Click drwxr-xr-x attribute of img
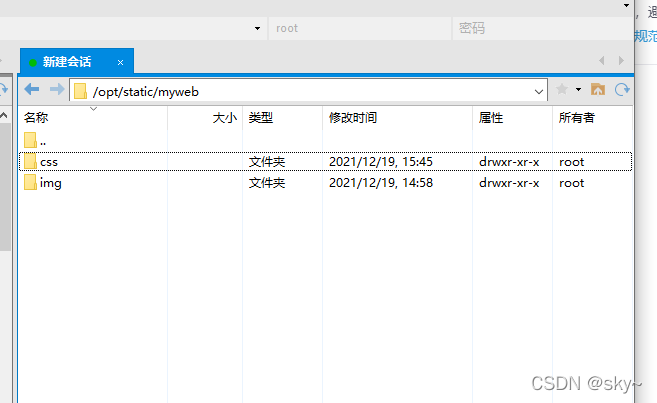 pyautogui.click(x=509, y=183)
